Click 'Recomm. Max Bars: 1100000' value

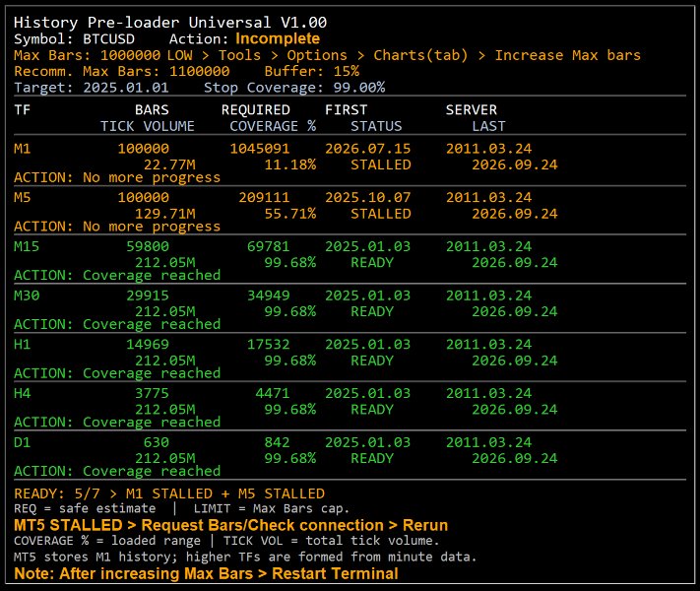(122, 72)
